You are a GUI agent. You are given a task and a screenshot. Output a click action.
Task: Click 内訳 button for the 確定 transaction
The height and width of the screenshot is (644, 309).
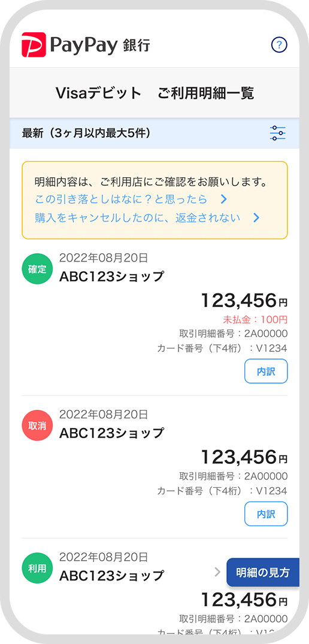point(266,371)
